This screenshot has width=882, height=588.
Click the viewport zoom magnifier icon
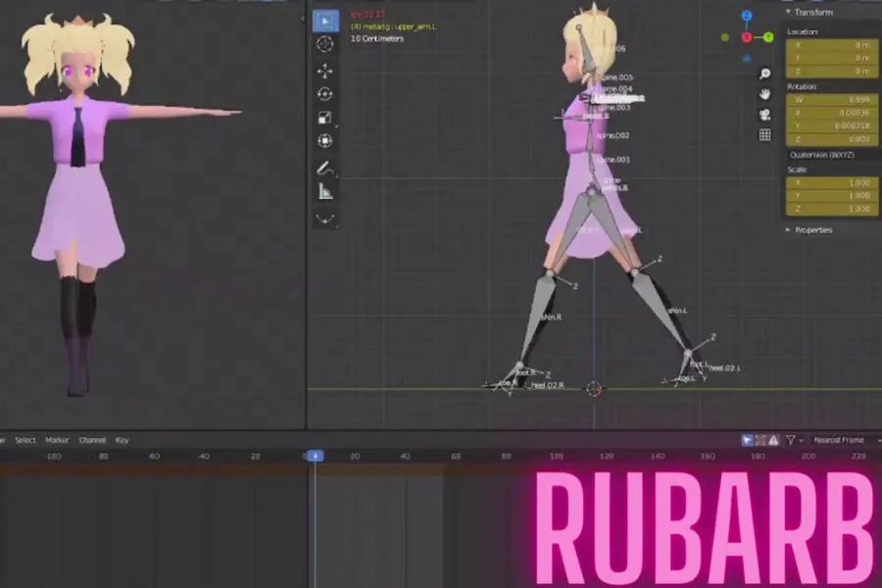[765, 73]
